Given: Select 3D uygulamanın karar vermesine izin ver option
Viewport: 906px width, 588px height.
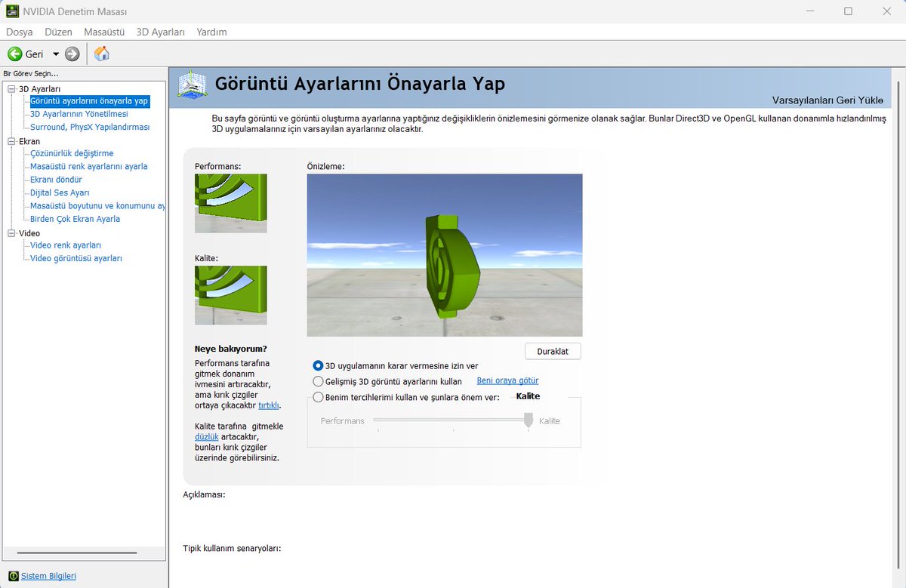Looking at the screenshot, I should [318, 366].
